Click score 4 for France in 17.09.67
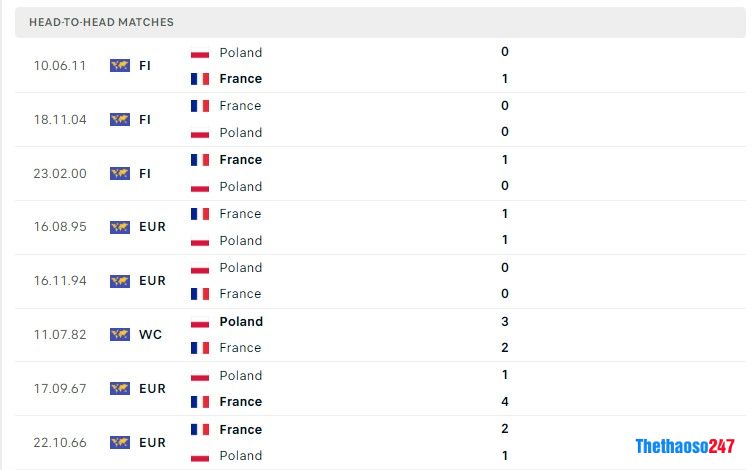Screen dimensions: 752x470 505,401
